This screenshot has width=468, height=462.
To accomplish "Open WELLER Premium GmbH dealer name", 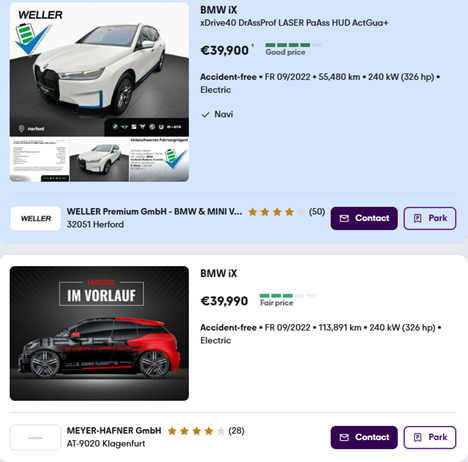I will coord(154,212).
